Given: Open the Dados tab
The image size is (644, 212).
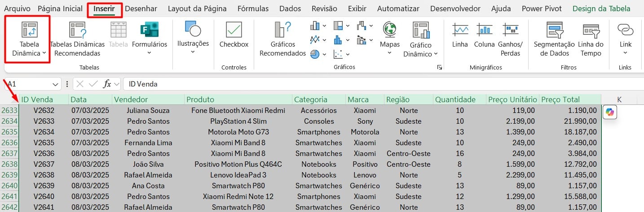Looking at the screenshot, I should pyautogui.click(x=290, y=9).
